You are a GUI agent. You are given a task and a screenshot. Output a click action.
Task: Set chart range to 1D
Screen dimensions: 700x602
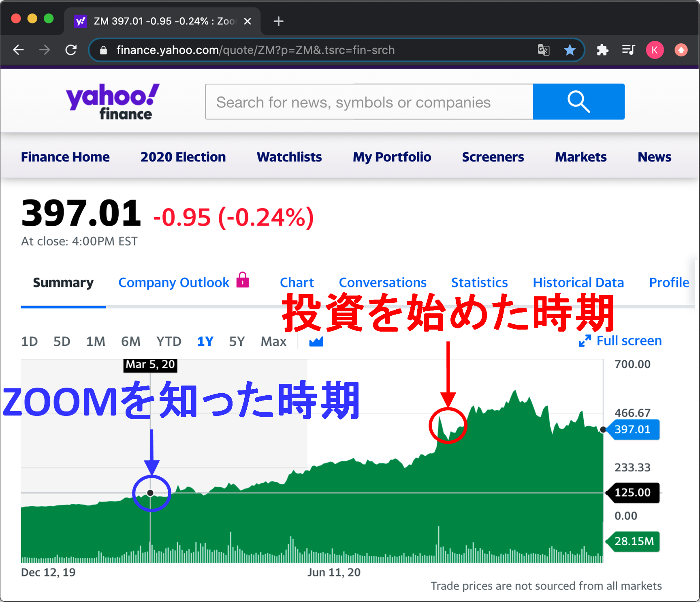point(30,341)
